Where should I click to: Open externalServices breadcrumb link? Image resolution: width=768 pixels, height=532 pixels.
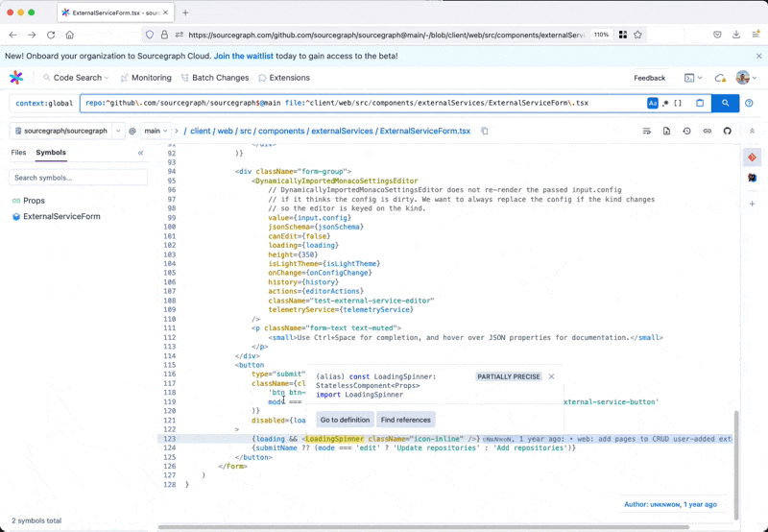[342, 131]
